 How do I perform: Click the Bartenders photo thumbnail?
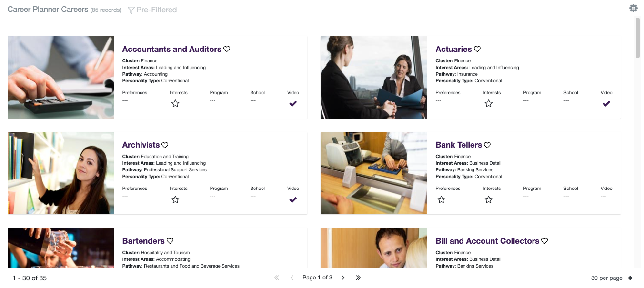point(61,248)
